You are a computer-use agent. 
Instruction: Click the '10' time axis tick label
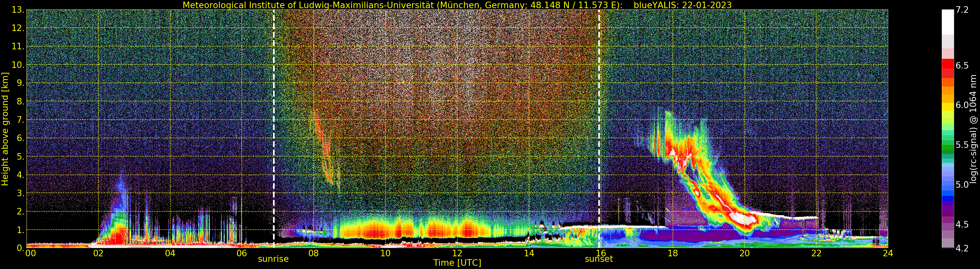pyautogui.click(x=385, y=253)
